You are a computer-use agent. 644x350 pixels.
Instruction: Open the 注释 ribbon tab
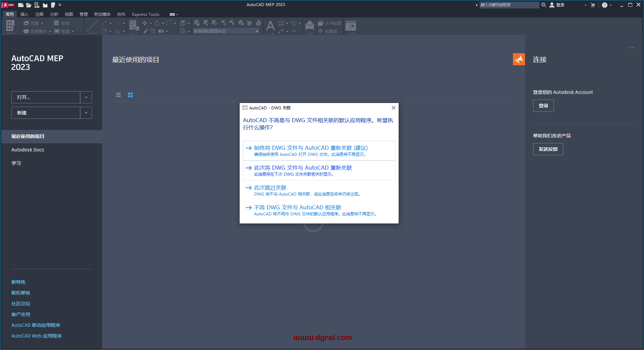(39, 14)
